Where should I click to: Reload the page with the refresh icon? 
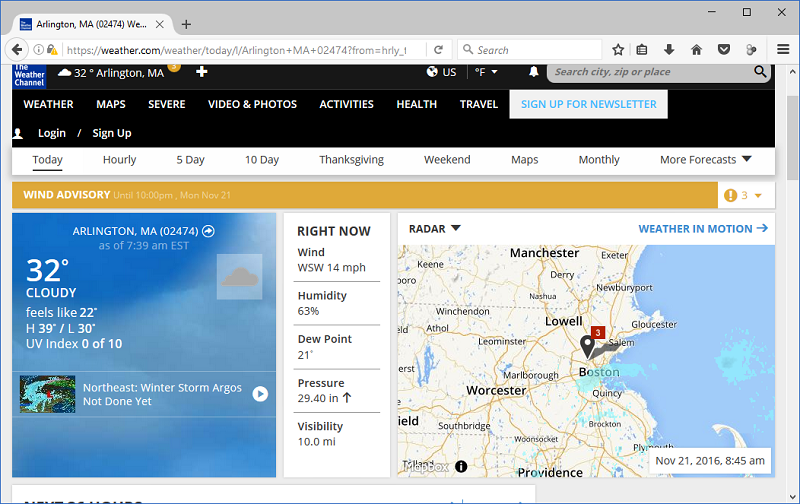(438, 50)
